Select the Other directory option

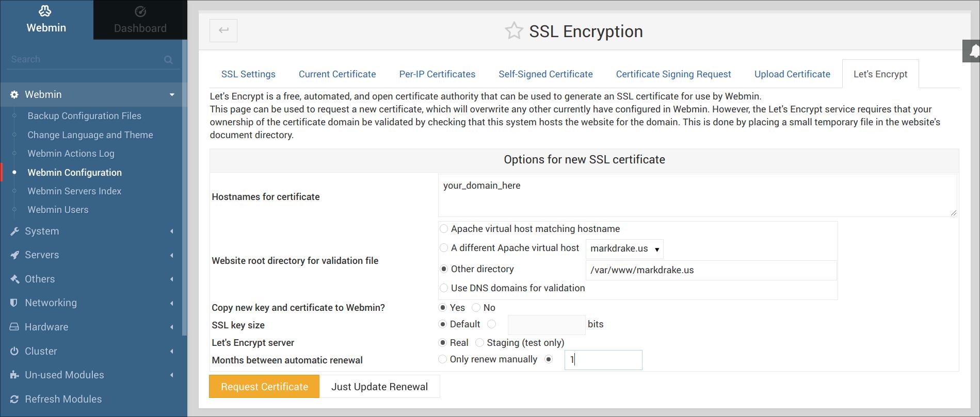(443, 269)
